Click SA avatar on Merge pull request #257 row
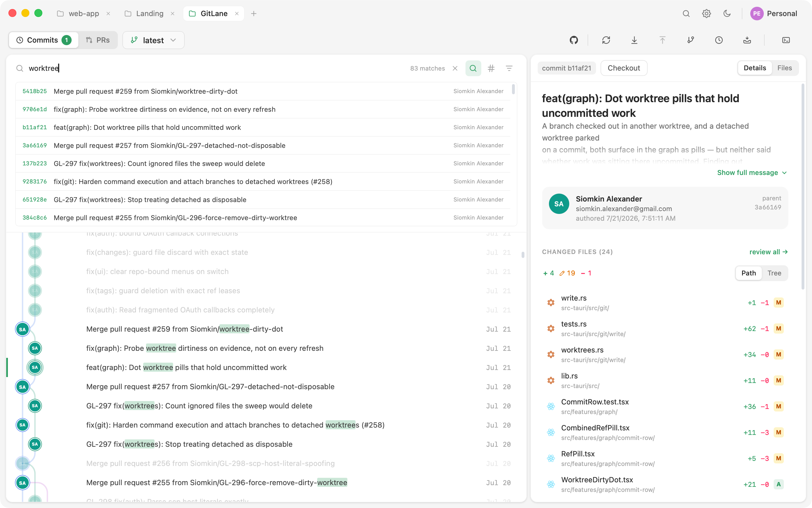 (23, 387)
